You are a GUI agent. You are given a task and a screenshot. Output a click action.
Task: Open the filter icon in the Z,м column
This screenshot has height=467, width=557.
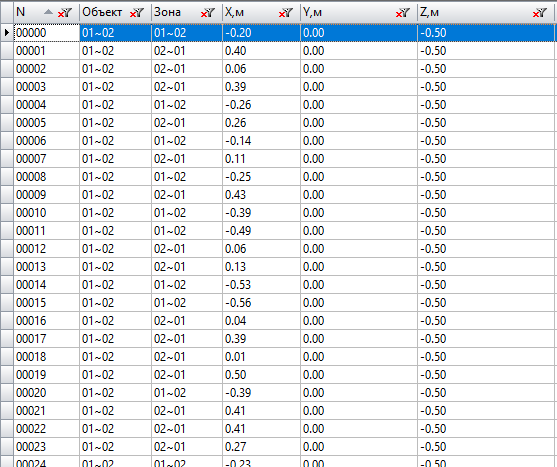[x=540, y=13]
